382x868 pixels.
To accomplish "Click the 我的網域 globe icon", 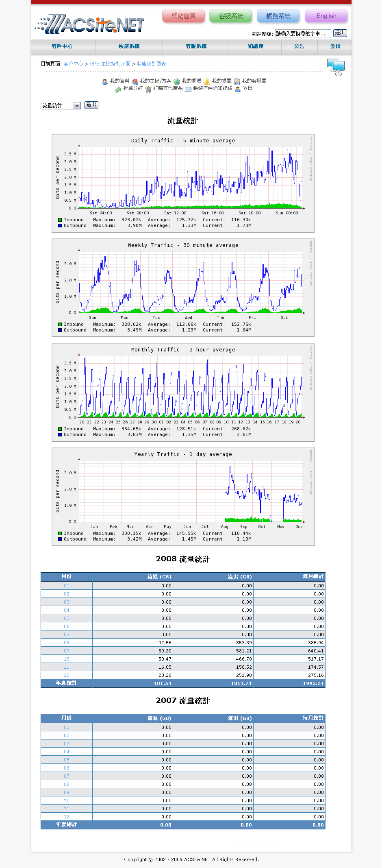I will pyautogui.click(x=177, y=81).
